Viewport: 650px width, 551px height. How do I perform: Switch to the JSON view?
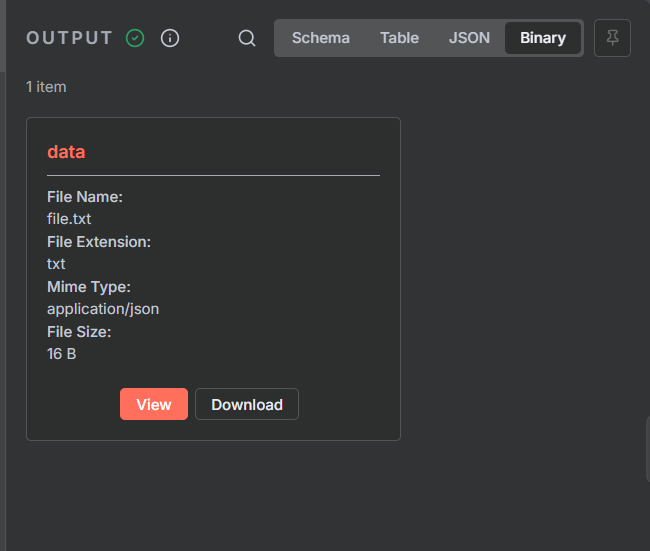click(470, 38)
